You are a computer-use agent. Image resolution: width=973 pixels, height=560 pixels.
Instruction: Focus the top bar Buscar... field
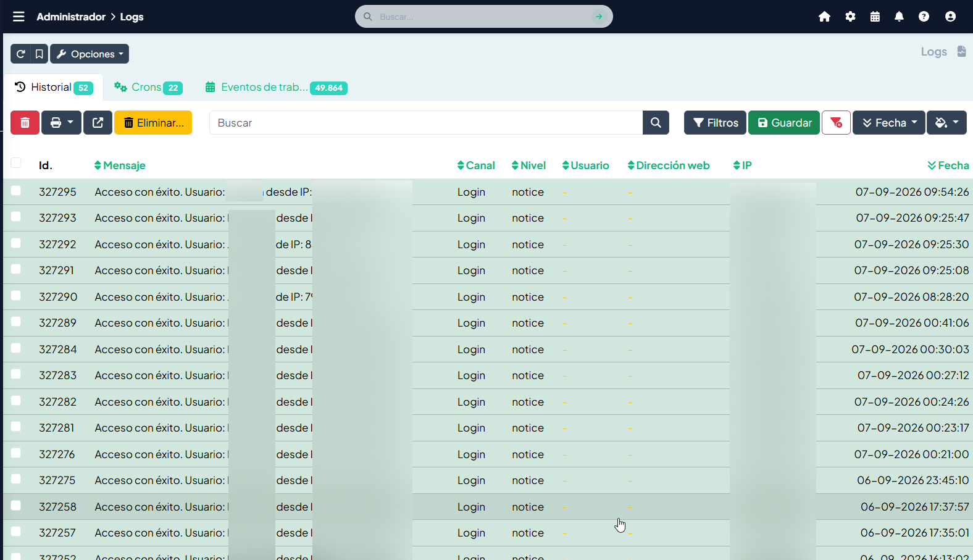click(x=483, y=17)
